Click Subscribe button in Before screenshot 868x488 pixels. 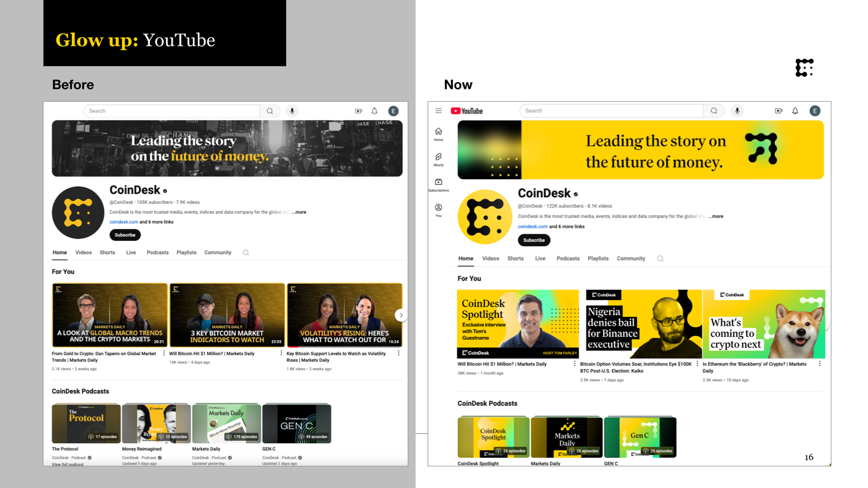pos(125,235)
